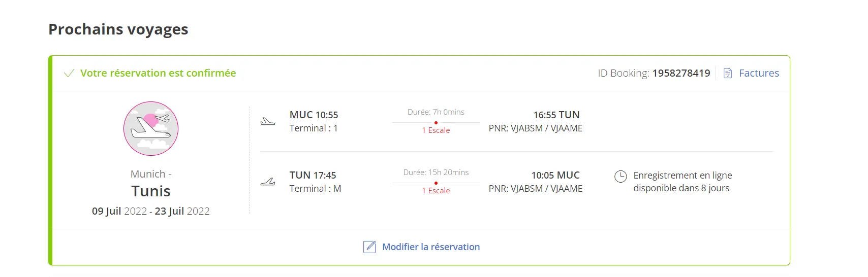
Task: Open Modifier la réservation link
Action: click(430, 247)
